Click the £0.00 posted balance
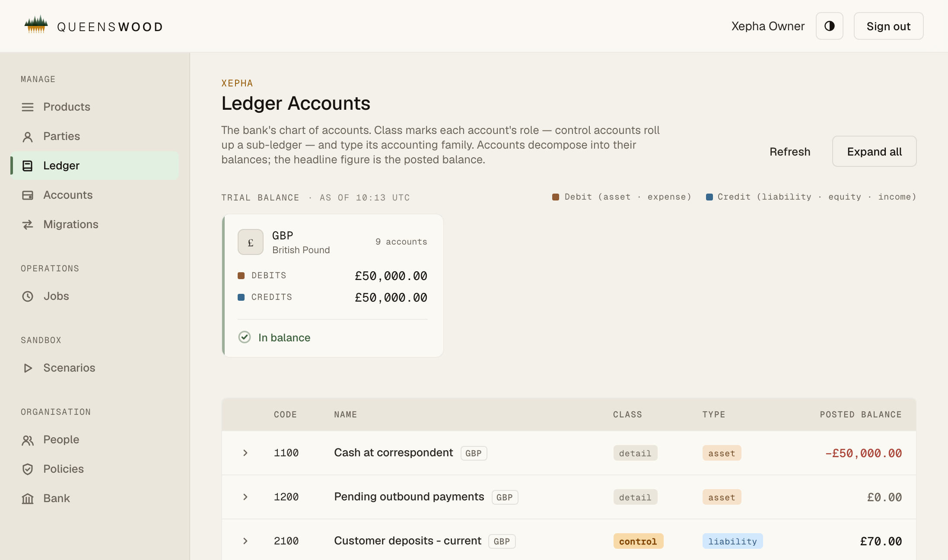948x560 pixels. pos(884,497)
